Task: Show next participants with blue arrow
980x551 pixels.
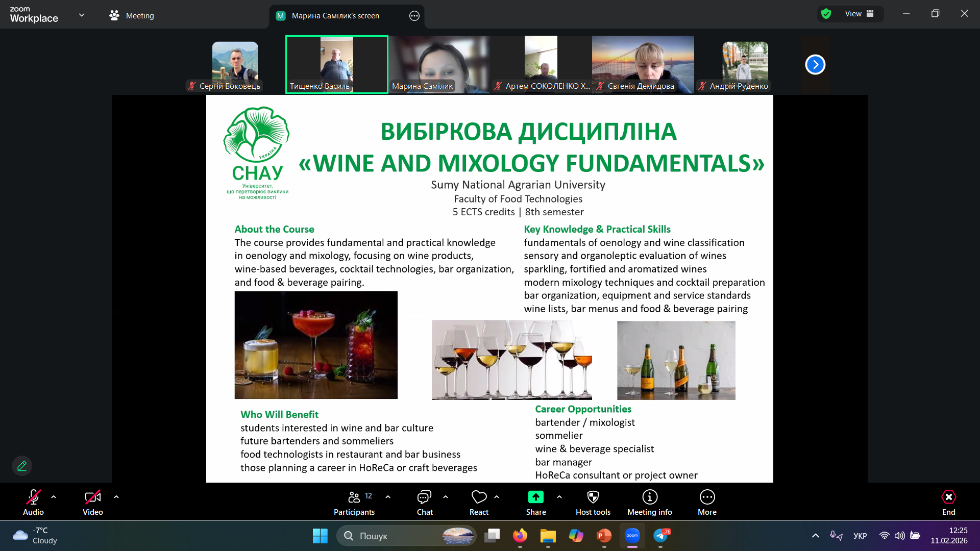Action: 815,65
